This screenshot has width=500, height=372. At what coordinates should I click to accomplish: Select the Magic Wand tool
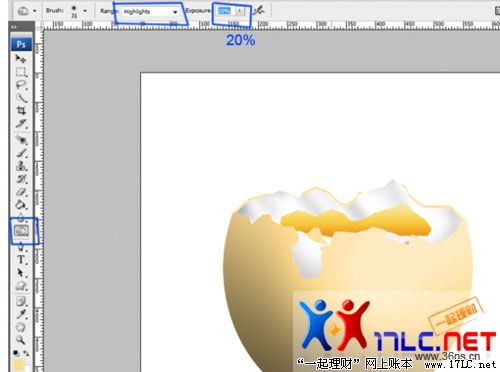(x=21, y=98)
